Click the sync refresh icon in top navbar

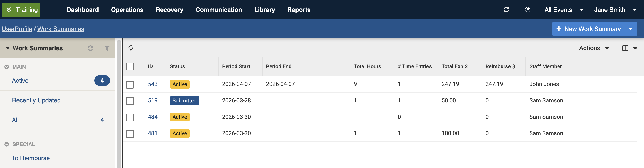[x=506, y=10]
